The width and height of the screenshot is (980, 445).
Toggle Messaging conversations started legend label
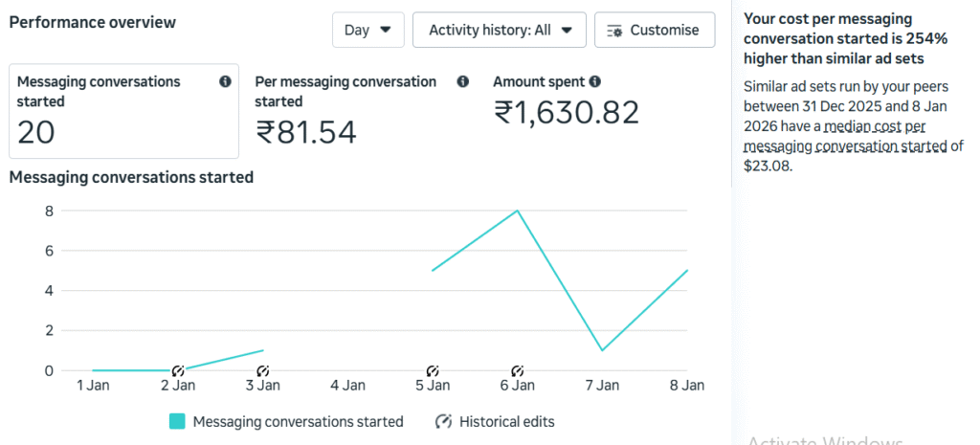pos(298,421)
